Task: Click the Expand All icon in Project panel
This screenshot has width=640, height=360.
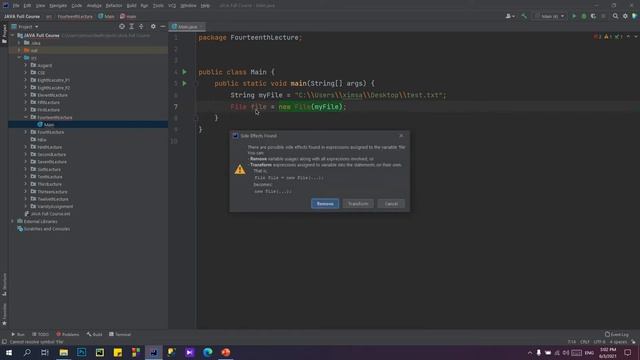Action: [x=131, y=27]
